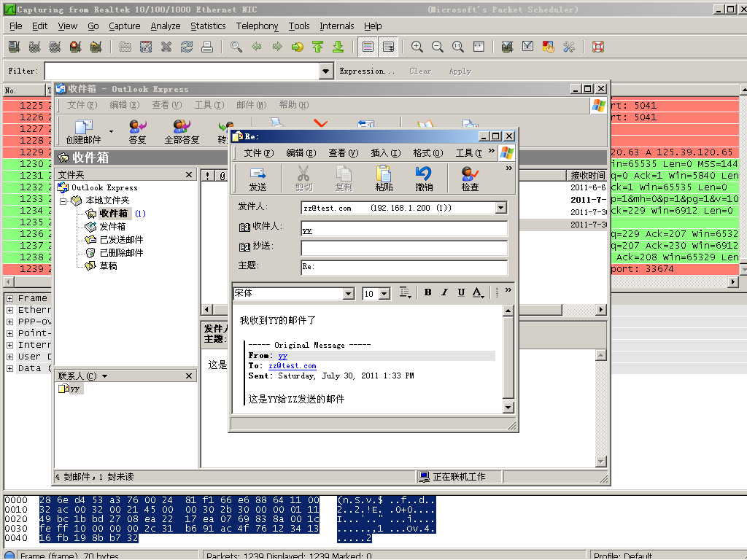Image resolution: width=747 pixels, height=560 pixels.
Task: Open Wireshark Telephony menu
Action: click(x=258, y=26)
